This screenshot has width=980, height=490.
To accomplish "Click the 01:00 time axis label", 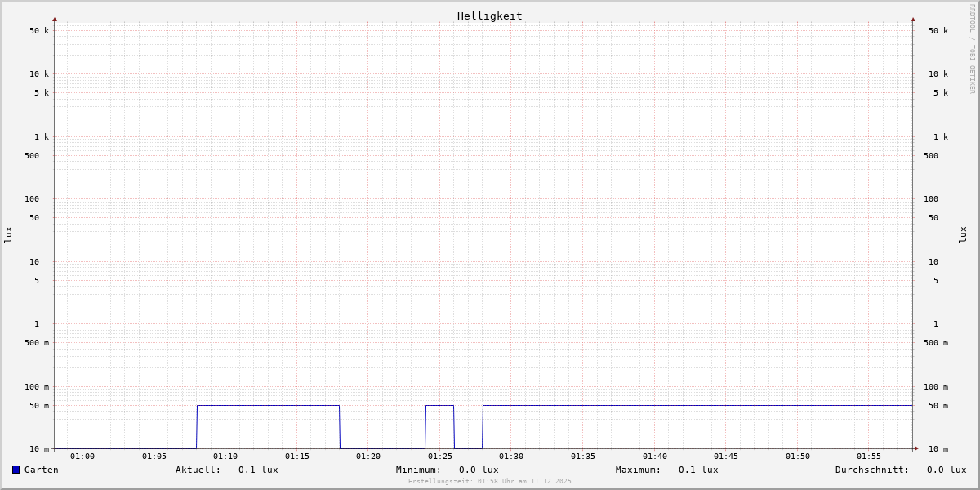I will coord(82,457).
